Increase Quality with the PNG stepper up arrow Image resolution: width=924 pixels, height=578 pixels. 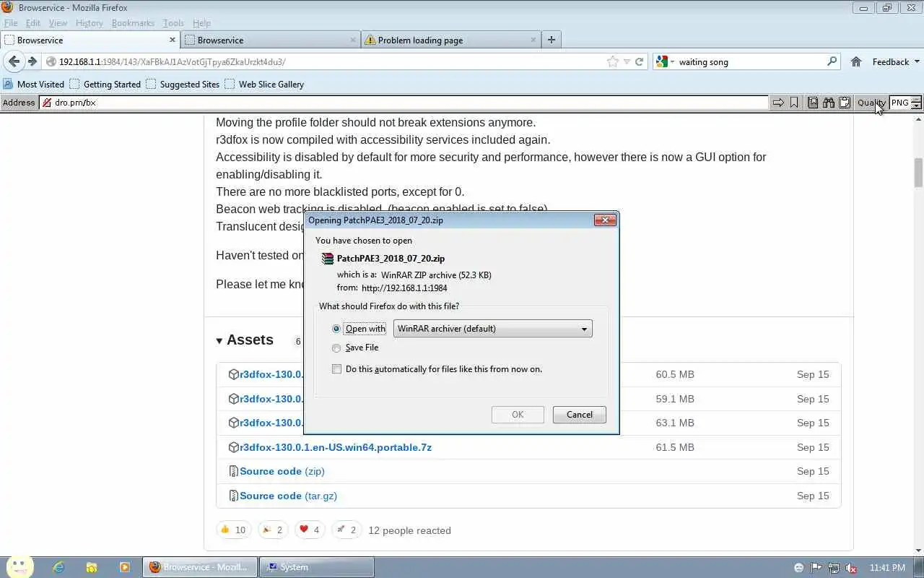coord(917,100)
